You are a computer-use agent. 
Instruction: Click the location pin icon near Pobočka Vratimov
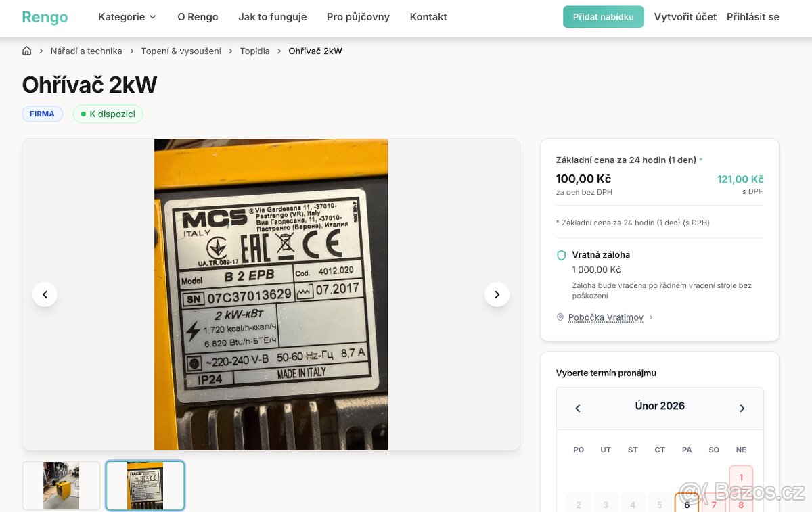pyautogui.click(x=560, y=317)
